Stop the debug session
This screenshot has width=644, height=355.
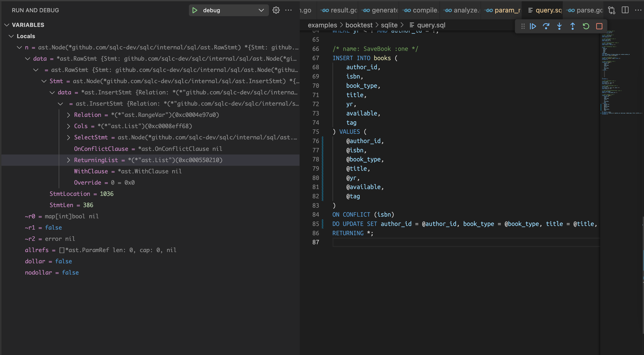[x=599, y=26]
